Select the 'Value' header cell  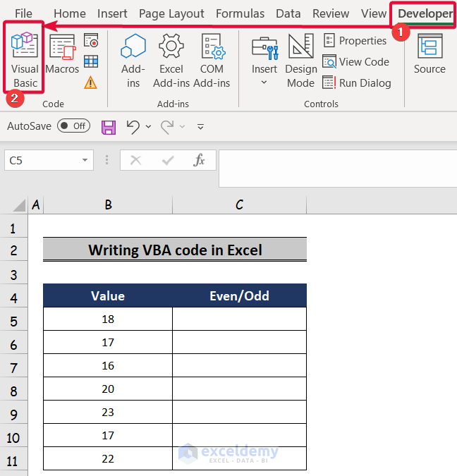pos(108,295)
